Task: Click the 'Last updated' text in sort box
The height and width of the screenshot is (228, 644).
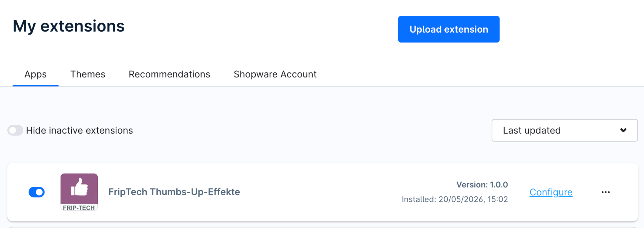Action: point(532,130)
